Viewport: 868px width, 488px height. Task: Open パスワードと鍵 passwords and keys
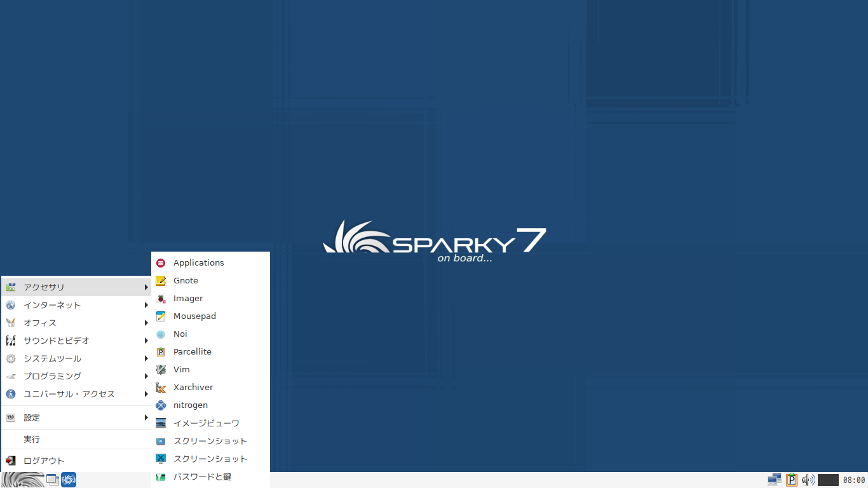point(210,476)
